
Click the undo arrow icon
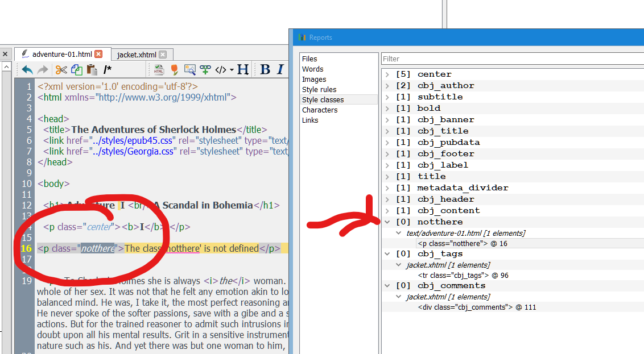tap(27, 70)
